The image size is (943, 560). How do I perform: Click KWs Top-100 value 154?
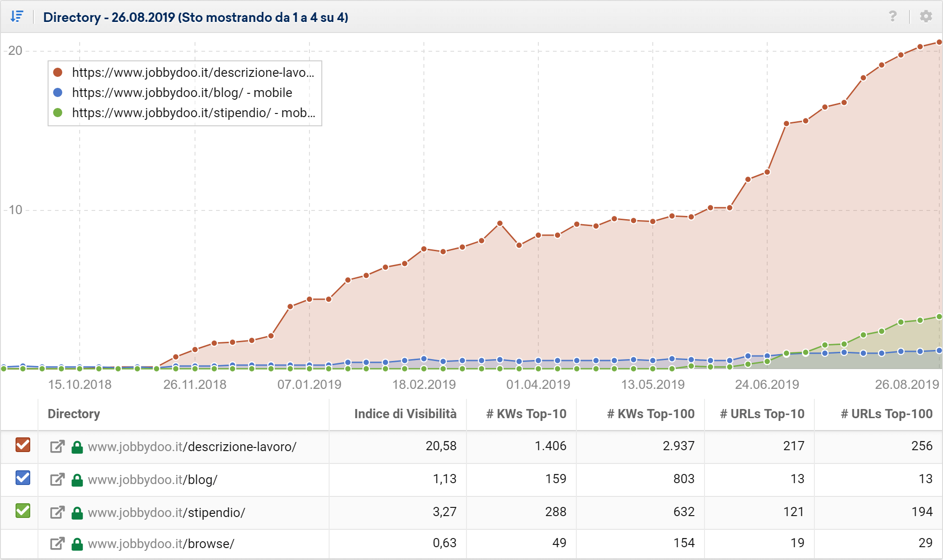pos(684,543)
